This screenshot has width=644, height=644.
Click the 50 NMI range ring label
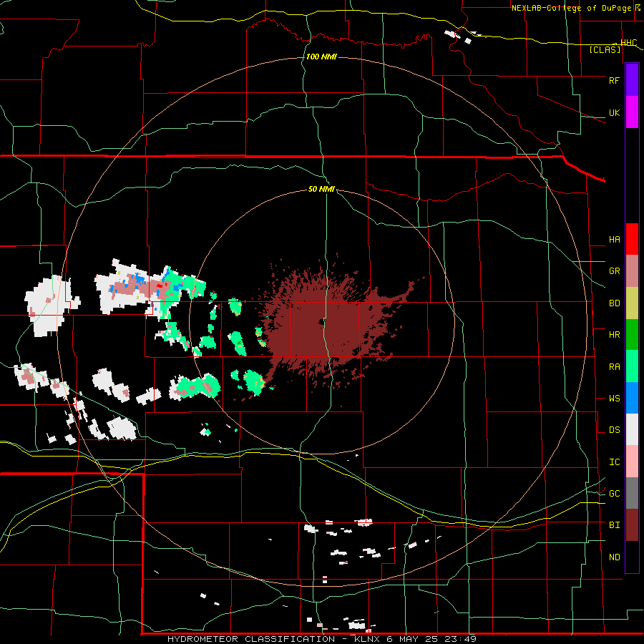(321, 189)
